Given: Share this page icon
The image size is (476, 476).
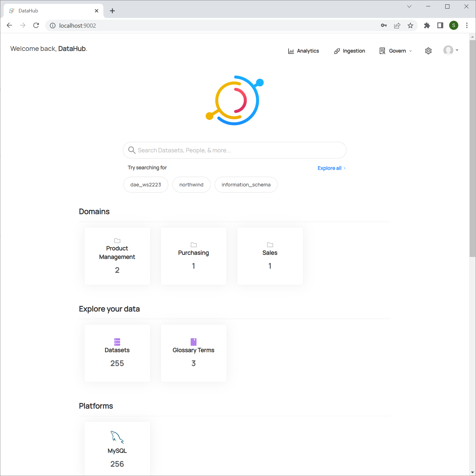Looking at the screenshot, I should coord(397,25).
